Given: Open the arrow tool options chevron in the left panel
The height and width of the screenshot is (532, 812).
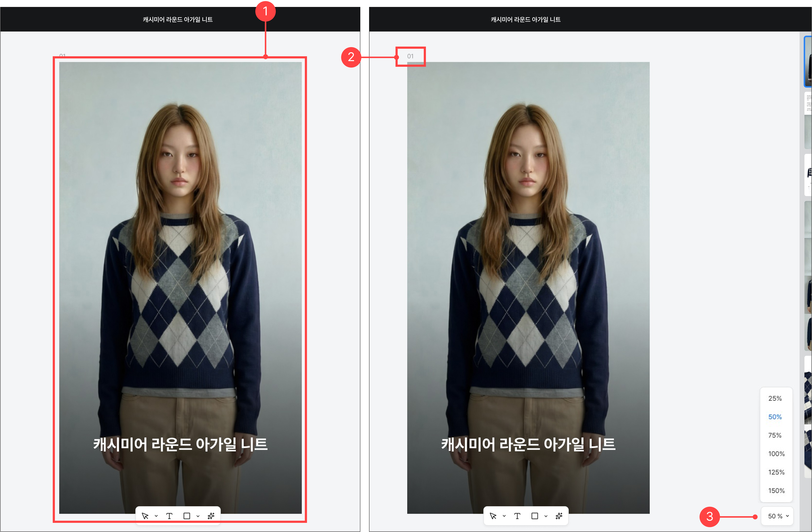Looking at the screenshot, I should (156, 516).
